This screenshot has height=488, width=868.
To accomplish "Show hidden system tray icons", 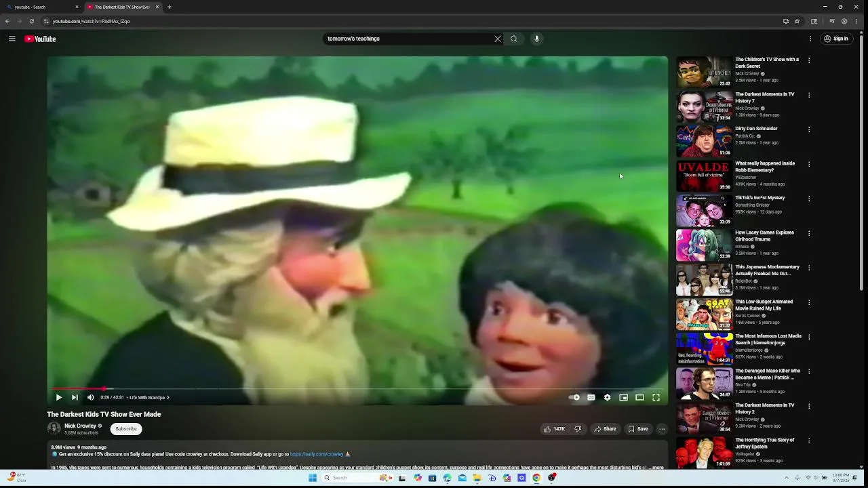I will click(787, 478).
